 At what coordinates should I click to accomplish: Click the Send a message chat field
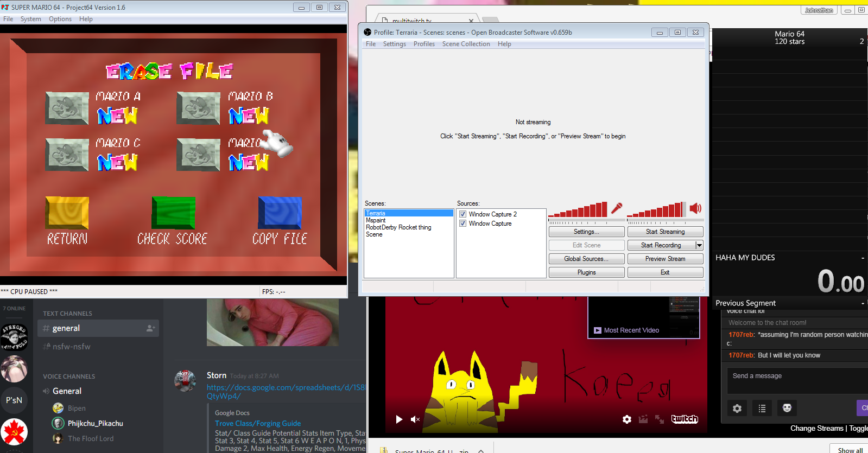tap(797, 381)
